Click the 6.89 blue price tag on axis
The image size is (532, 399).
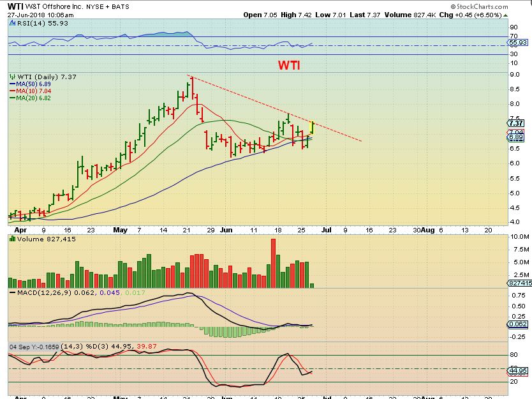515,137
